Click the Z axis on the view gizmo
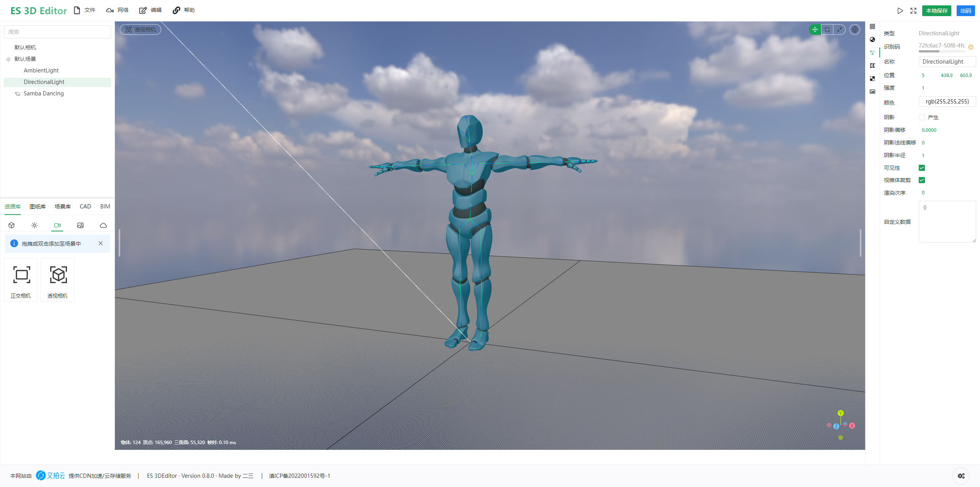Image resolution: width=980 pixels, height=487 pixels. [836, 426]
